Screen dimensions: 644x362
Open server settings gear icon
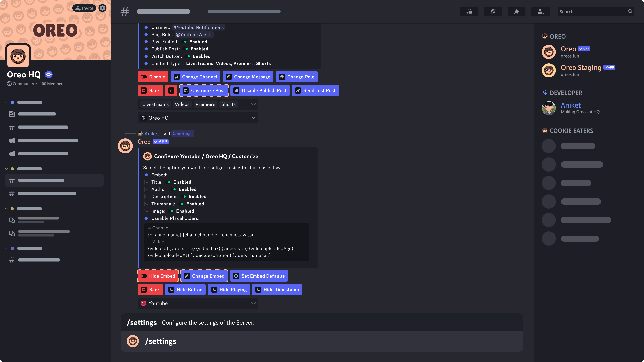click(x=102, y=8)
